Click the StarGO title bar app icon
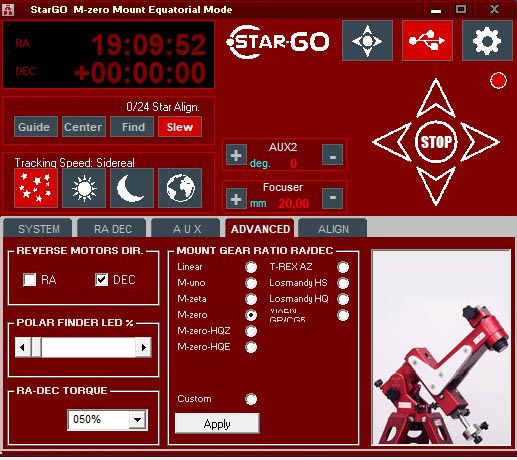This screenshot has width=517, height=460. (8, 9)
